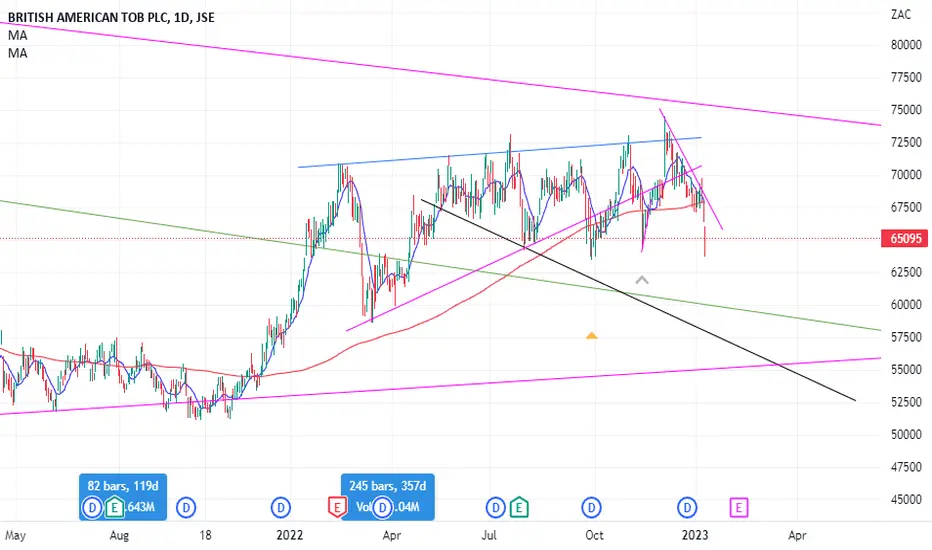The height and width of the screenshot is (550, 932).
Task: Click the 18 date label on the time axis
Action: coord(205,535)
